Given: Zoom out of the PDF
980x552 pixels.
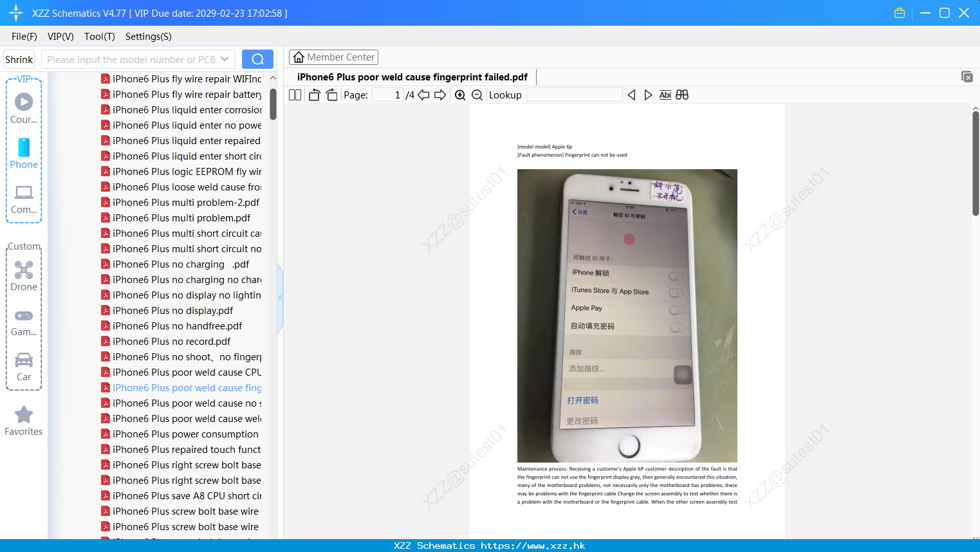Looking at the screenshot, I should click(477, 95).
